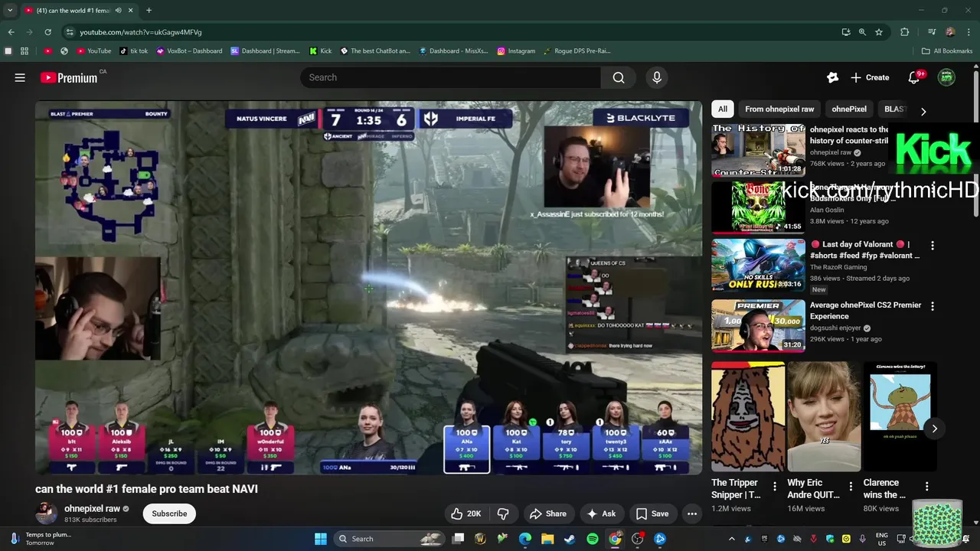Go back in browser history
The width and height of the screenshot is (980, 551).
(x=11, y=32)
